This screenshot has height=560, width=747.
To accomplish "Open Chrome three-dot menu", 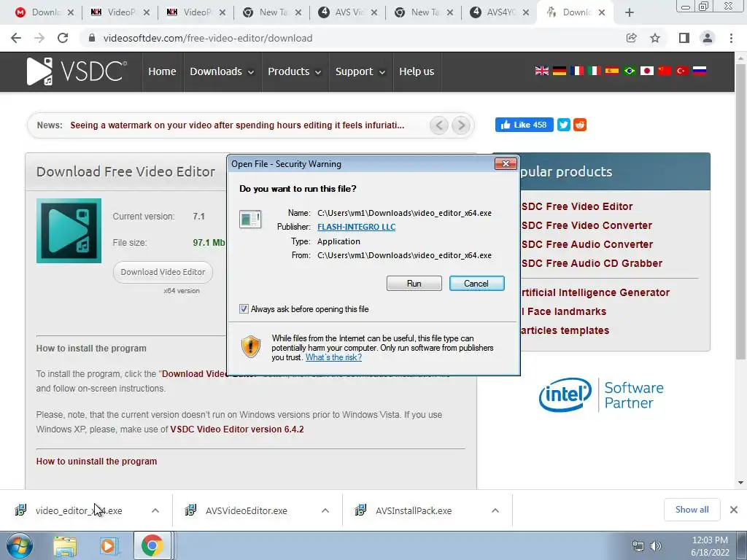I will 731,38.
